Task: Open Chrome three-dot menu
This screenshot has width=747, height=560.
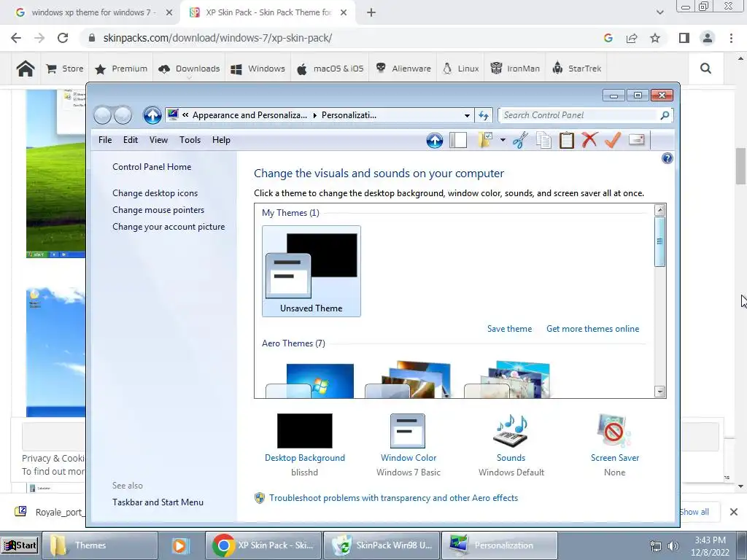Action: point(731,38)
